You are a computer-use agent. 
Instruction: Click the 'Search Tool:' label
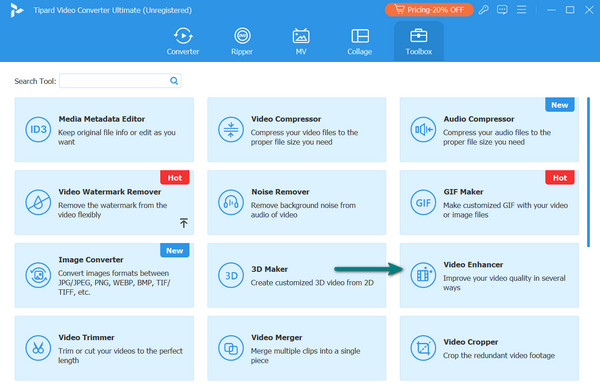pyautogui.click(x=35, y=81)
